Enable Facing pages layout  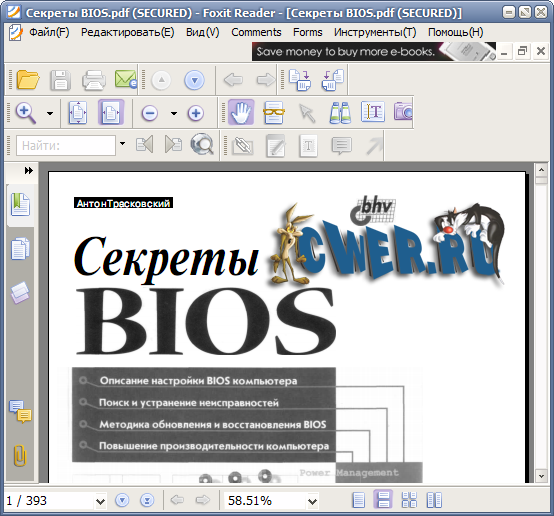coord(434,500)
